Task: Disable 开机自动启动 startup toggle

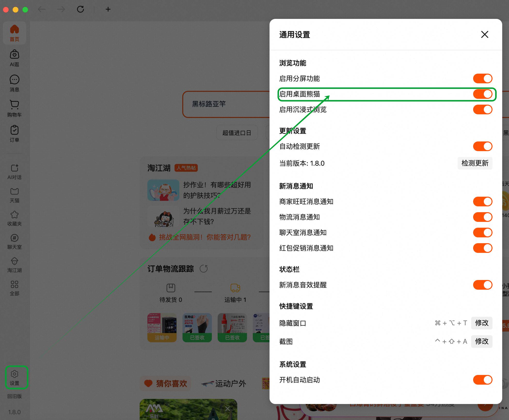Action: (x=482, y=380)
